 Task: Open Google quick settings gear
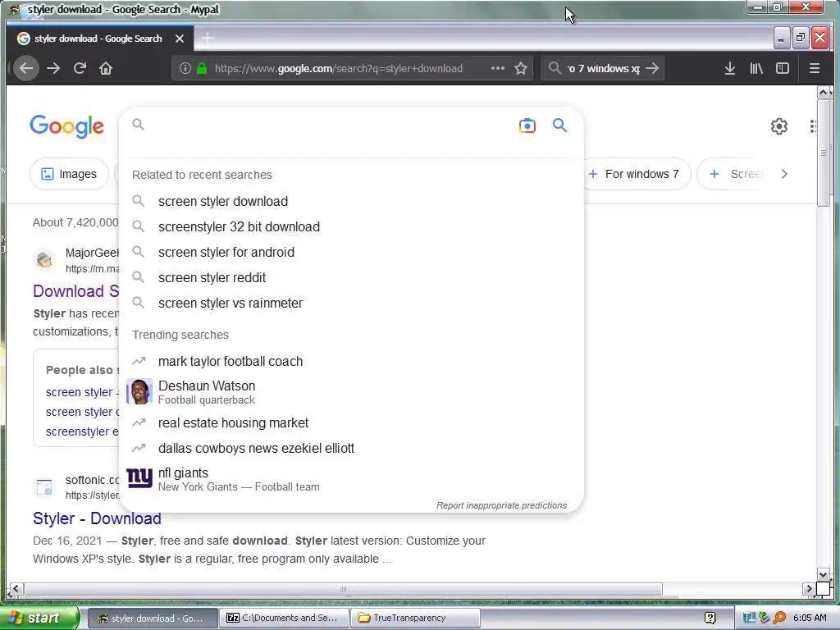pyautogui.click(x=779, y=126)
